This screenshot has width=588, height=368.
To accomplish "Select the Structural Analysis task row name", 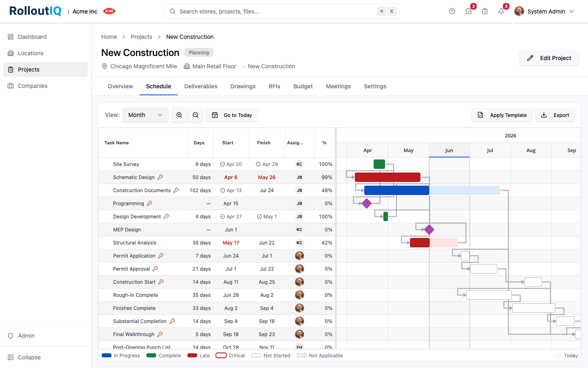I will pyautogui.click(x=135, y=243).
